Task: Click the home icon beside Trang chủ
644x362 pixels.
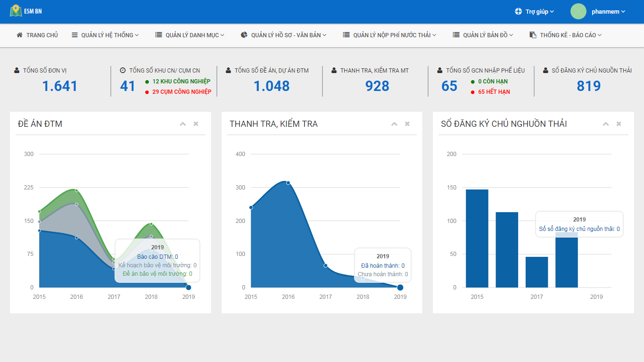Action: [19, 35]
